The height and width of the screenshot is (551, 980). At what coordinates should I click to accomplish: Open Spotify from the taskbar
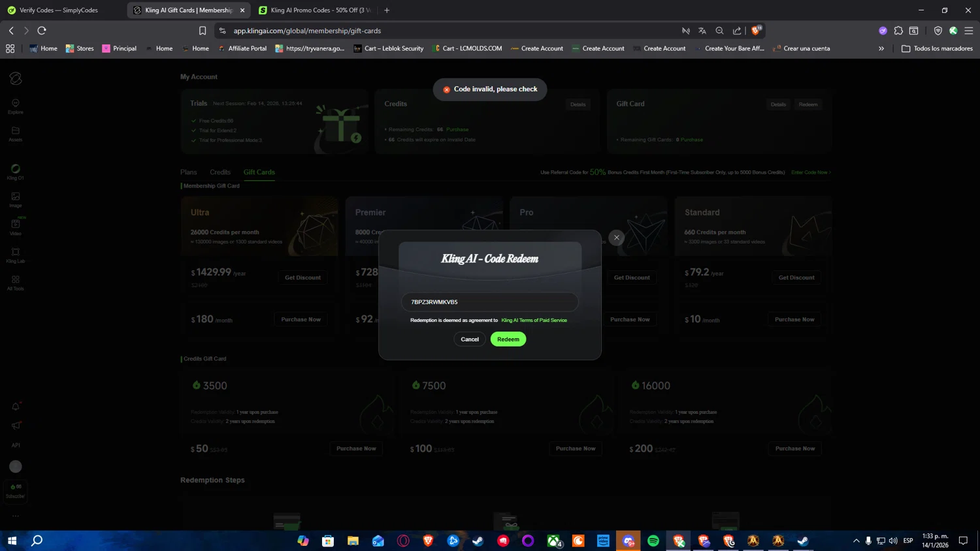pyautogui.click(x=653, y=541)
